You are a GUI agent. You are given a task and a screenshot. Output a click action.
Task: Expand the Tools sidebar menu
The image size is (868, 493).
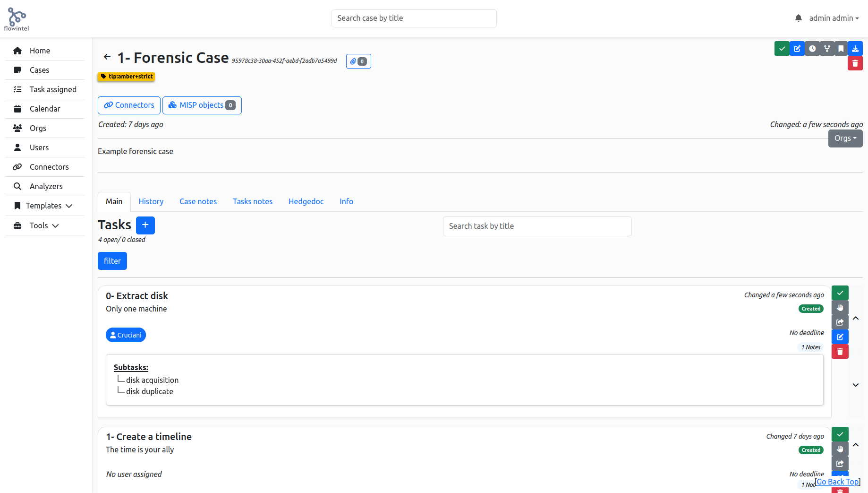pyautogui.click(x=45, y=225)
